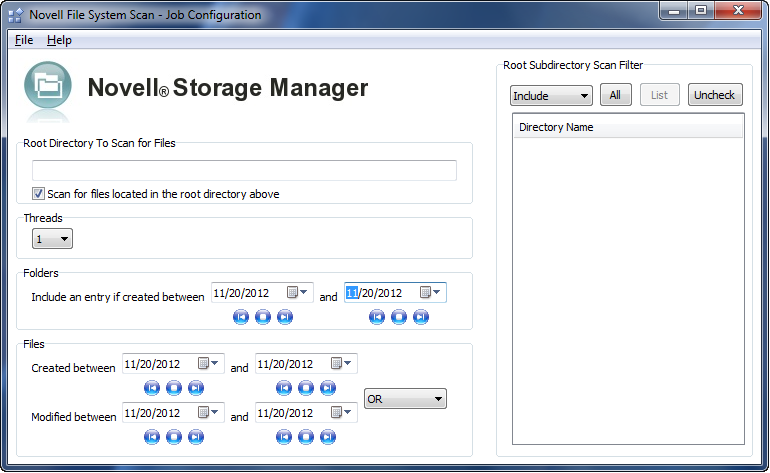Open the Help menu
770x473 pixels.
59,40
